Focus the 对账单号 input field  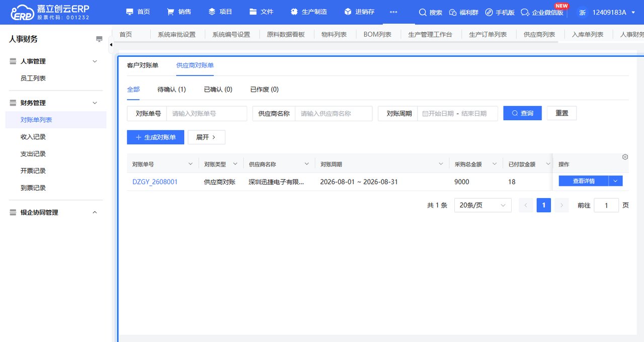pyautogui.click(x=206, y=114)
